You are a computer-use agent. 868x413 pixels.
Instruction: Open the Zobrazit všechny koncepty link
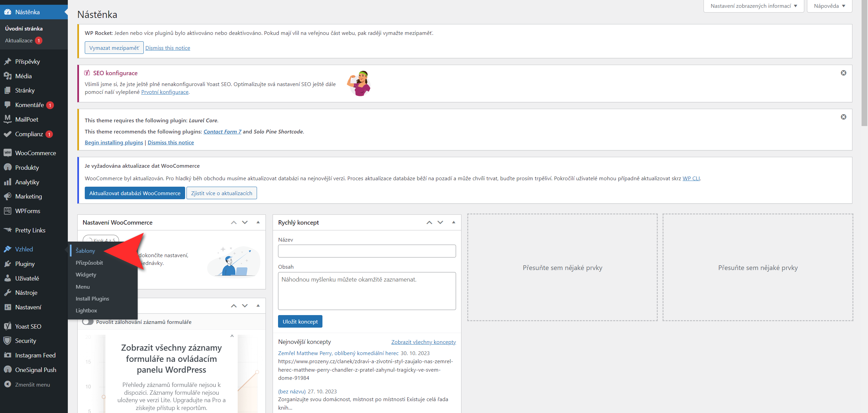point(423,342)
